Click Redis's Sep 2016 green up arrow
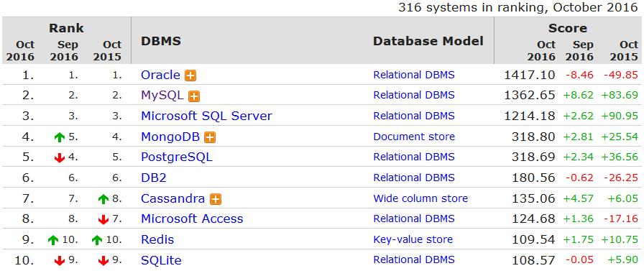644x271 pixels. point(53,241)
